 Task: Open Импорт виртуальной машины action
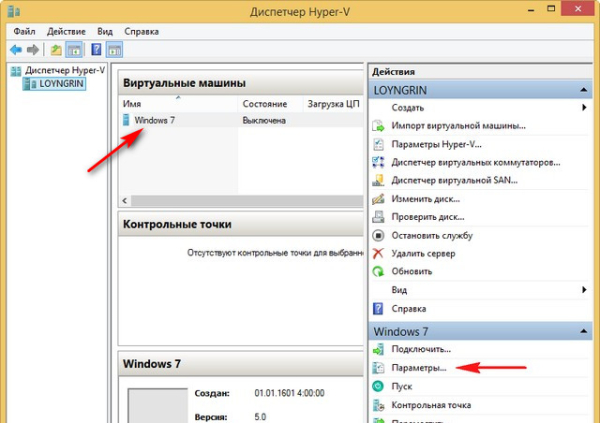pyautogui.click(x=458, y=126)
